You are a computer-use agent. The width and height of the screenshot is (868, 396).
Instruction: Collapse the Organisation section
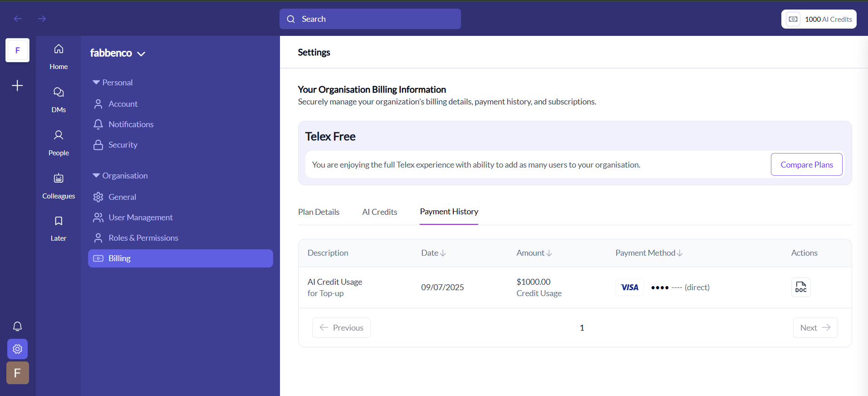(x=120, y=176)
